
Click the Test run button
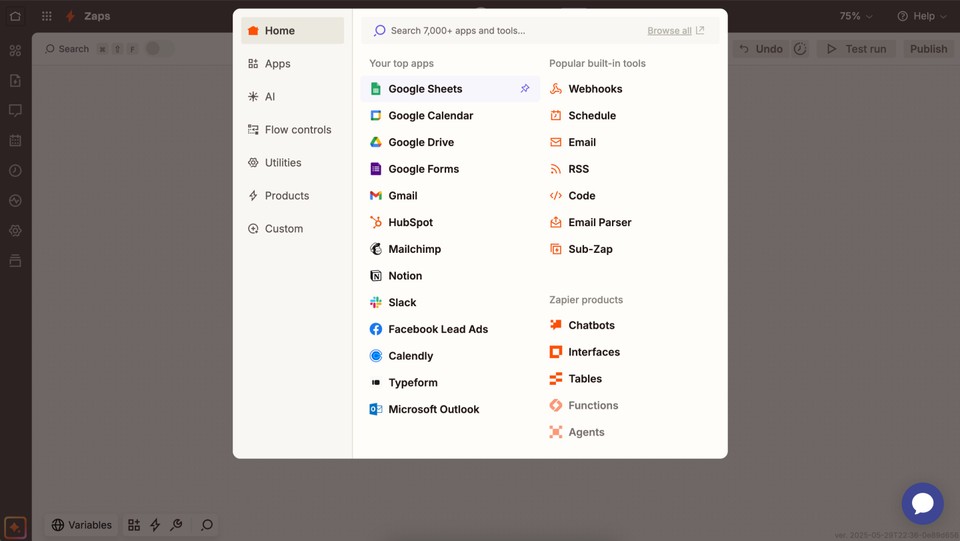[x=857, y=49]
